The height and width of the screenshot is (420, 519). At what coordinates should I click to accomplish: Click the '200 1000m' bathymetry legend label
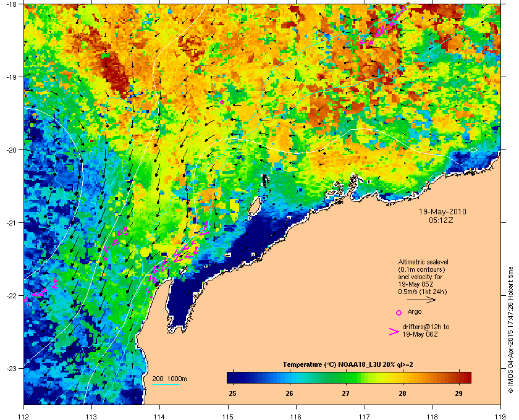coord(169,379)
